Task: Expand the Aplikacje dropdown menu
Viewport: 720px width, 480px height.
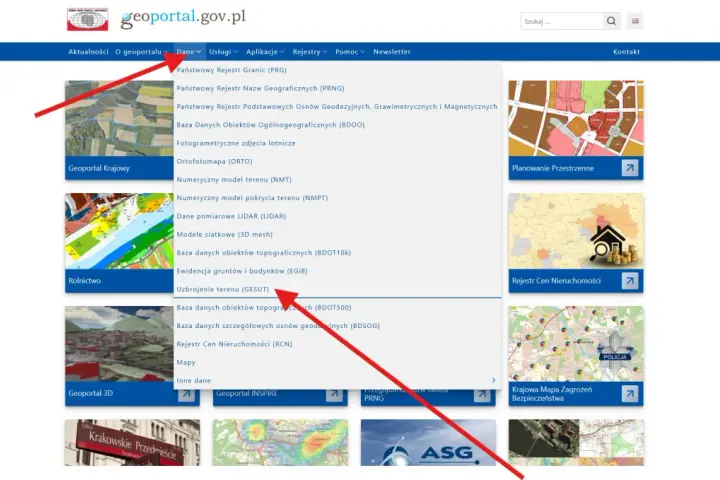Action: tap(265, 52)
